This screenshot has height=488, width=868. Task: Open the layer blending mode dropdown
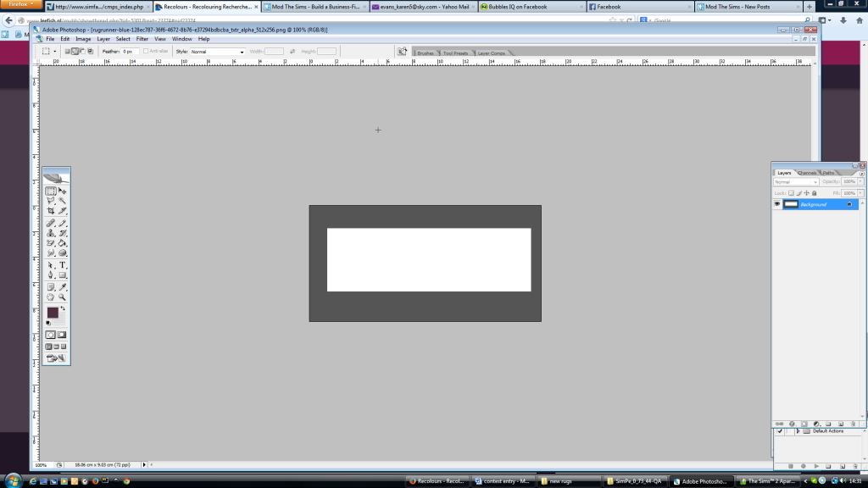[796, 181]
